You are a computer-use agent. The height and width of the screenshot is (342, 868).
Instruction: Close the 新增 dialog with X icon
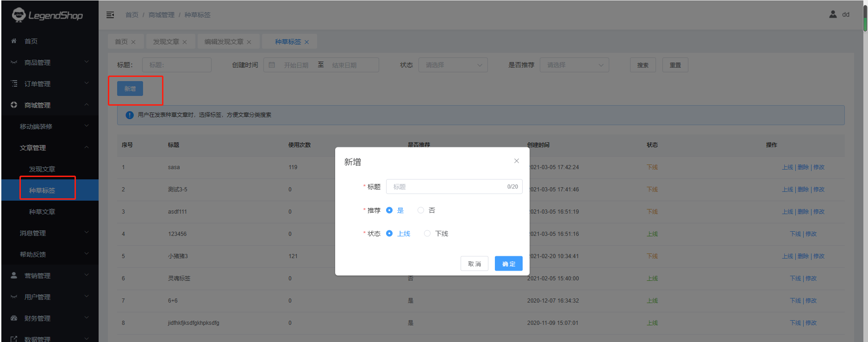[517, 161]
